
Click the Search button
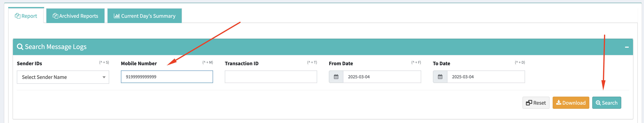(607, 103)
